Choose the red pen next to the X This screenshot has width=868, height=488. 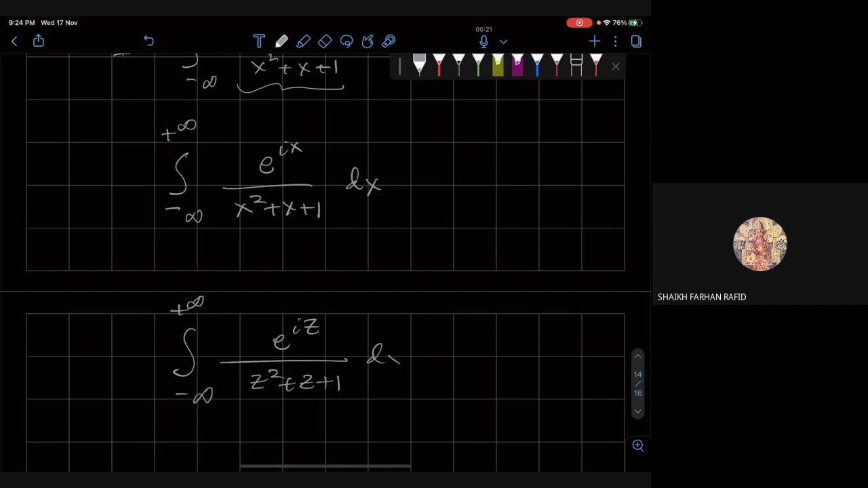[596, 66]
